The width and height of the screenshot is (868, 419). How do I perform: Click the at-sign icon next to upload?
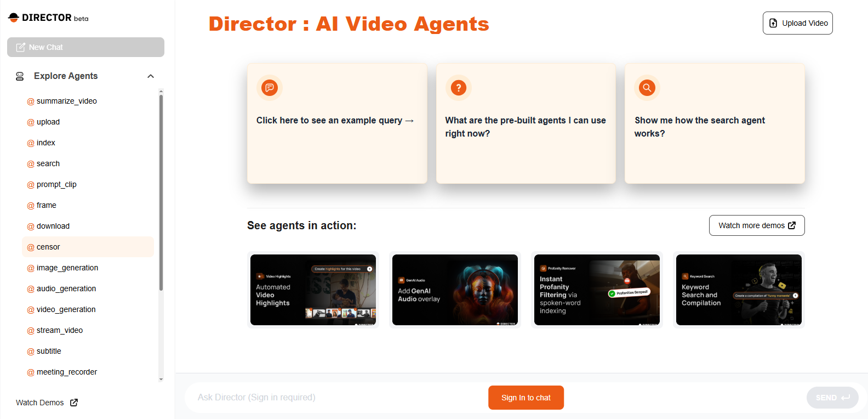coord(31,122)
